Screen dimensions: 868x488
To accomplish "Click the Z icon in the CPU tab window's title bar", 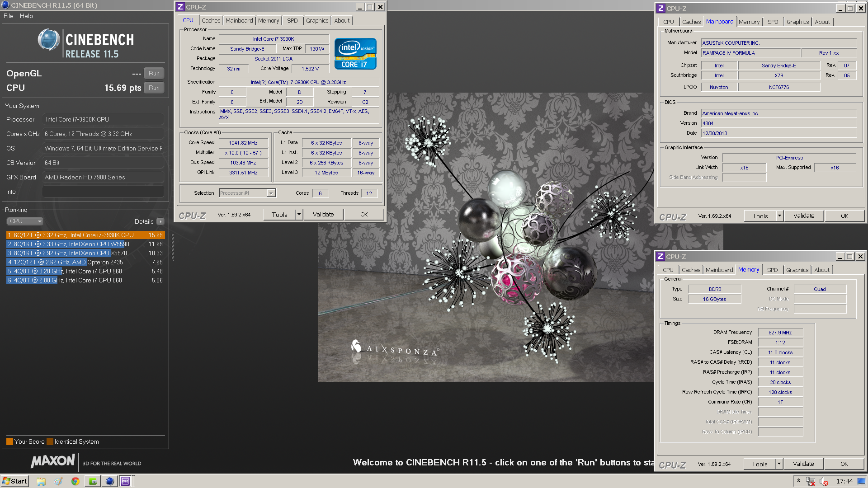I will pyautogui.click(x=180, y=7).
